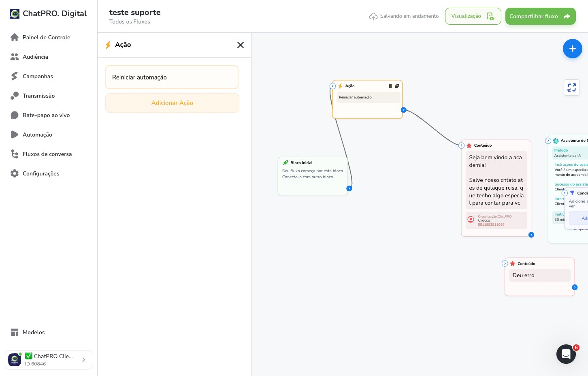Click the Visualização preview button
The image size is (588, 376).
[473, 16]
